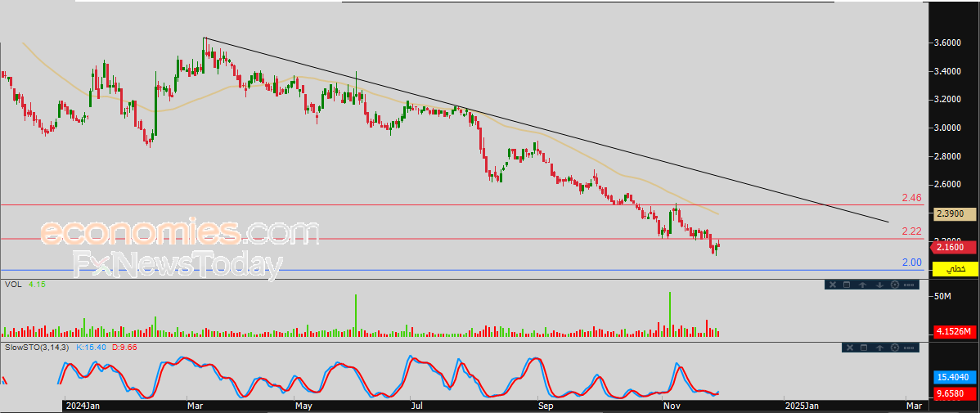980x413 pixels.
Task: Select the 2.22 level label
Action: point(911,231)
